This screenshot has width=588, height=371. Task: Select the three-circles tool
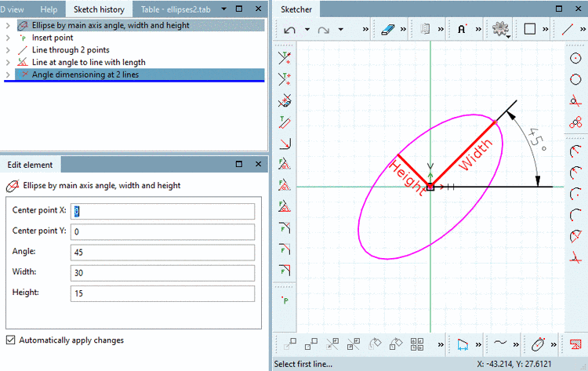coord(575,122)
